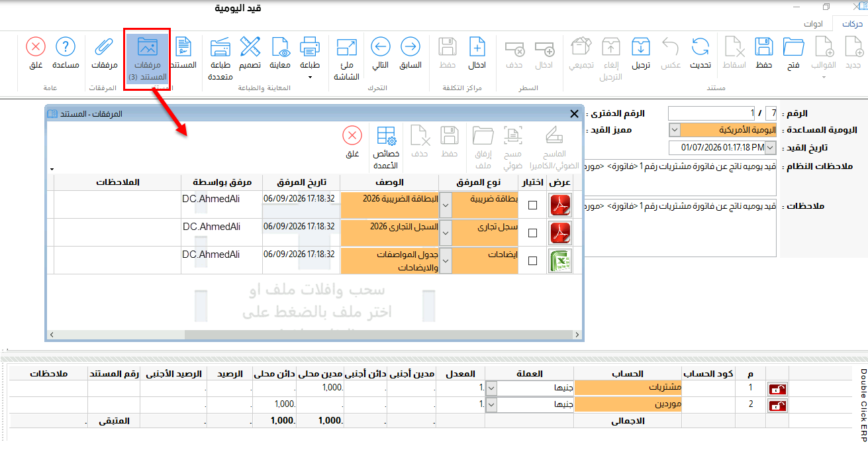The width and height of the screenshot is (868, 458).
Task: Select the transactions (حركات) ribbon tab
Action: (x=851, y=24)
